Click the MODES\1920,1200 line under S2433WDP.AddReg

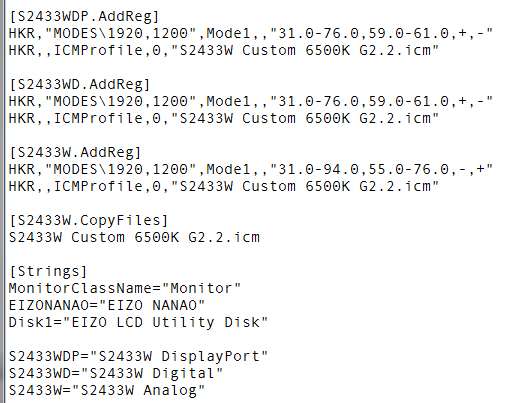[x=251, y=33]
